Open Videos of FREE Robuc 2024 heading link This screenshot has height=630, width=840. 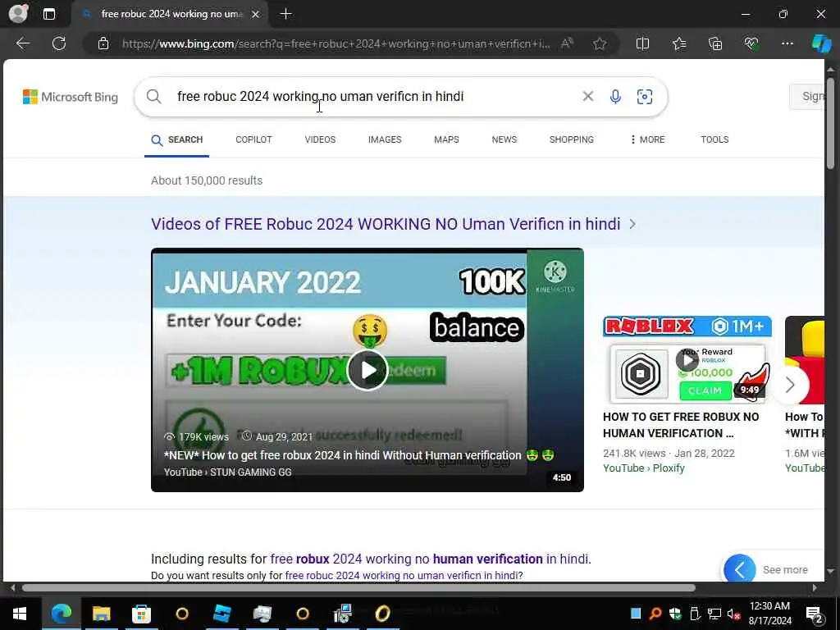tap(386, 224)
